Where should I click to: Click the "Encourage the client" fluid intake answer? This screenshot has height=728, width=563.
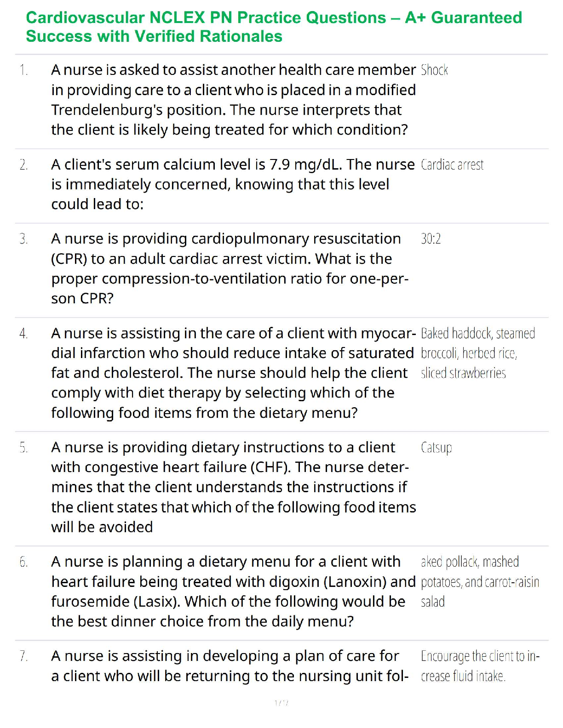[480, 666]
